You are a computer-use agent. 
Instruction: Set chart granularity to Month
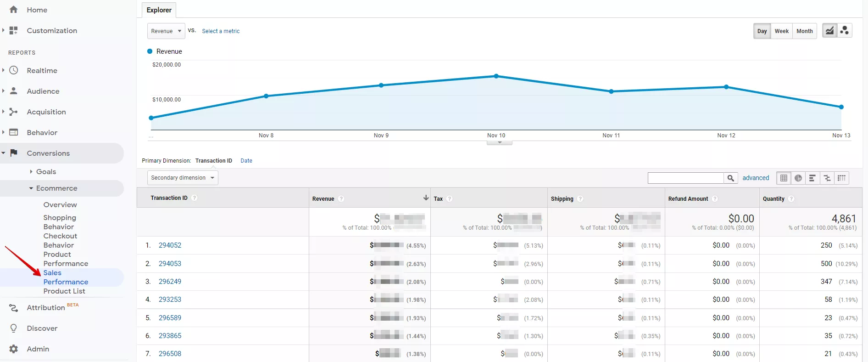[805, 31]
